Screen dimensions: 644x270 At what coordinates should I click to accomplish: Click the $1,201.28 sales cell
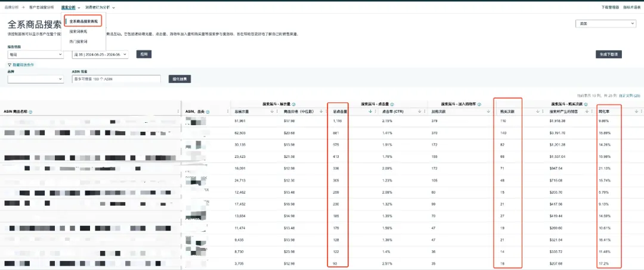[558, 145]
